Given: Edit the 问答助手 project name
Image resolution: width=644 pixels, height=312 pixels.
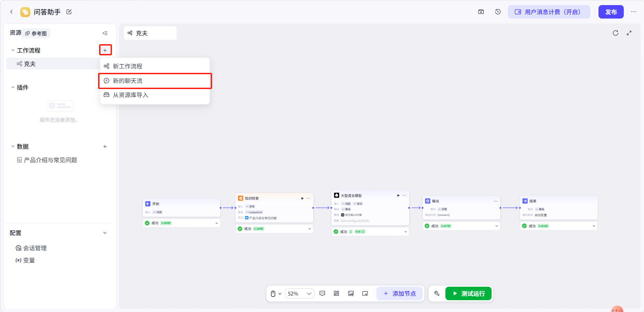Looking at the screenshot, I should click(69, 12).
